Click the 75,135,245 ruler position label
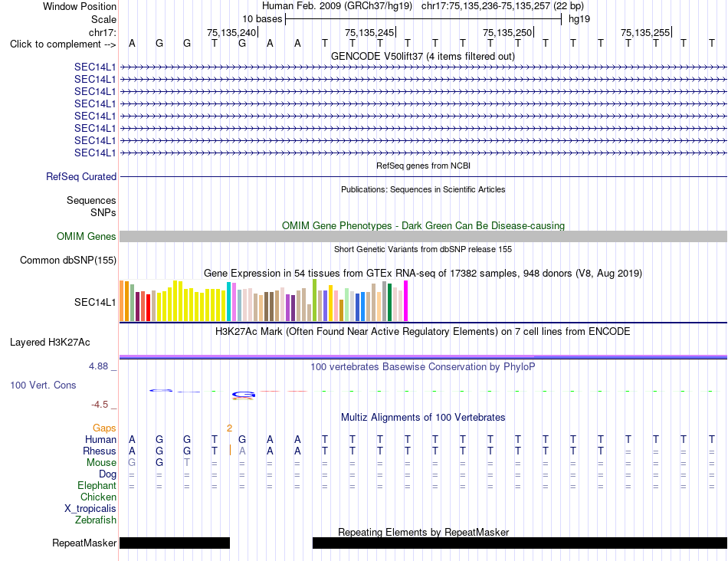Image resolution: width=728 pixels, height=561 pixels. [x=369, y=32]
